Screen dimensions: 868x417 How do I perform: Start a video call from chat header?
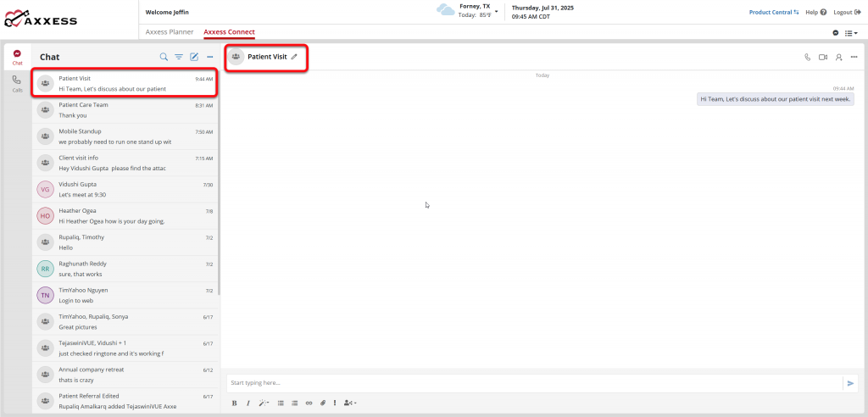tap(822, 57)
